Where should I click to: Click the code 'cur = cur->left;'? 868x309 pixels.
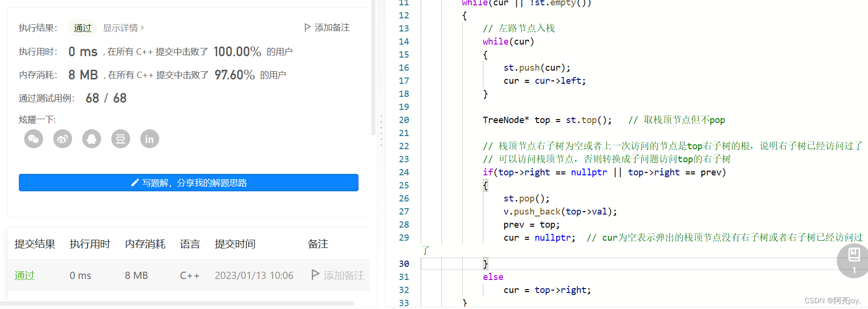545,80
